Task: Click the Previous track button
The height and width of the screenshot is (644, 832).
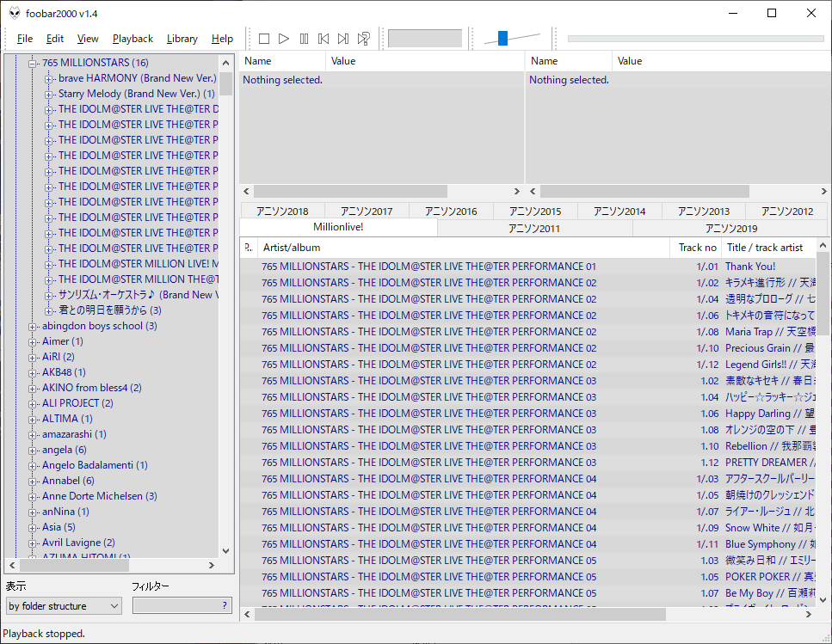Action: click(324, 39)
